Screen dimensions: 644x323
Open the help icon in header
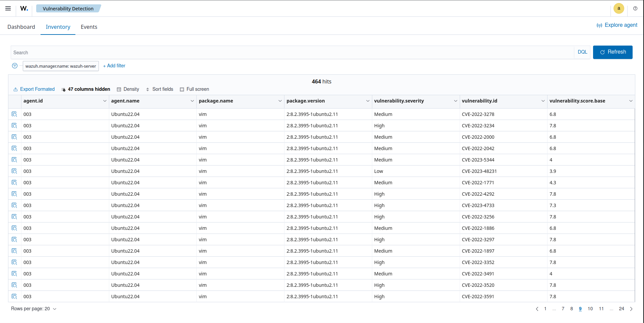click(x=635, y=8)
